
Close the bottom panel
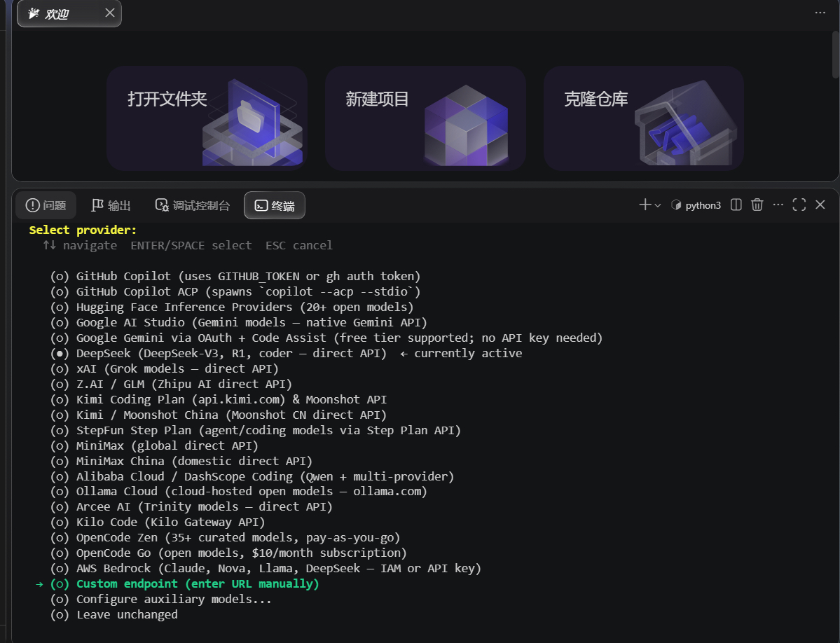[x=820, y=205]
